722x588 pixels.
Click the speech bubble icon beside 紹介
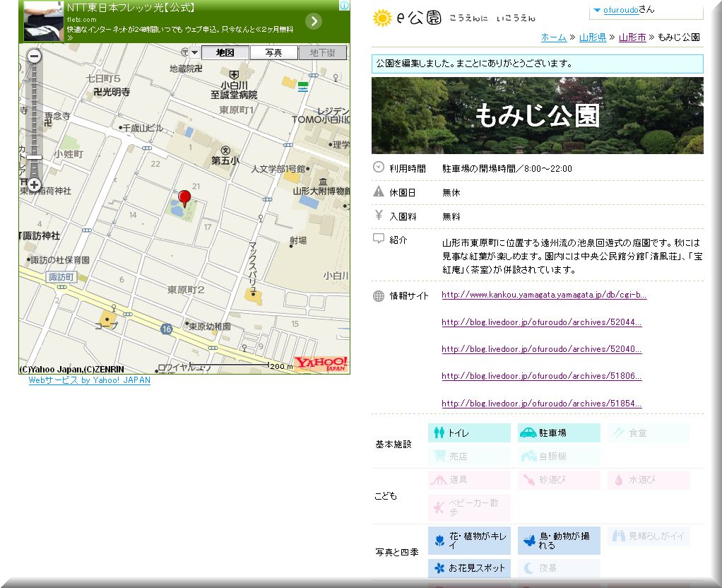pos(379,238)
